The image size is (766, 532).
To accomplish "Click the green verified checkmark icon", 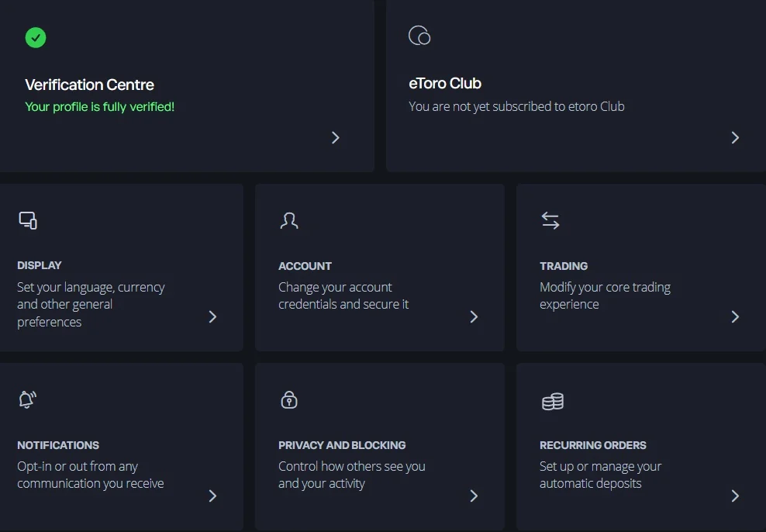I will point(36,38).
